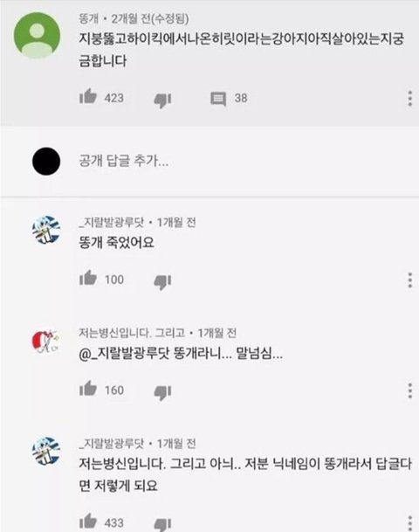
Task: Open more options for '똥개 죽었어요' reply
Action: coord(410,280)
